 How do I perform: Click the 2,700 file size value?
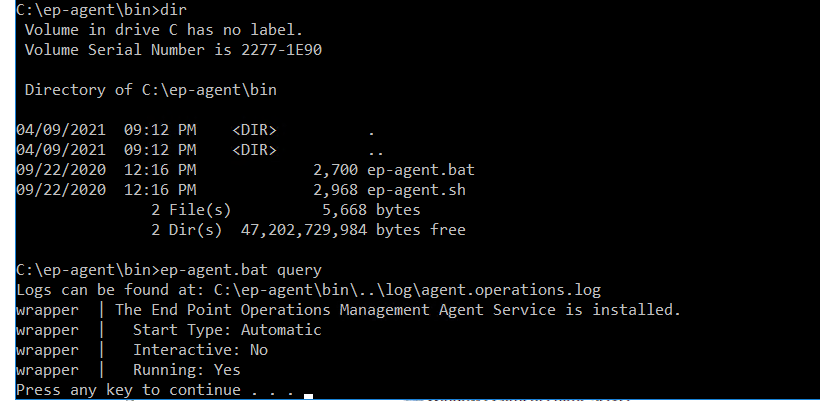tap(335, 170)
